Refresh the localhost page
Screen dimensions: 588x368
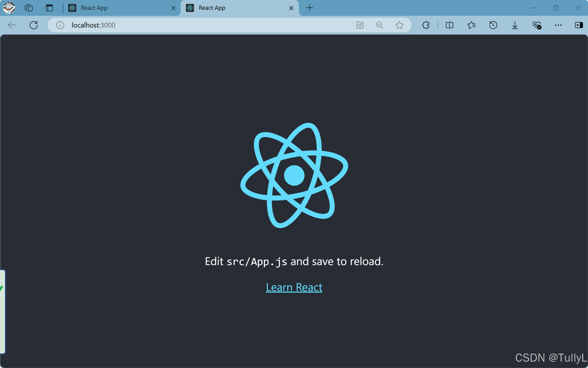pos(33,25)
